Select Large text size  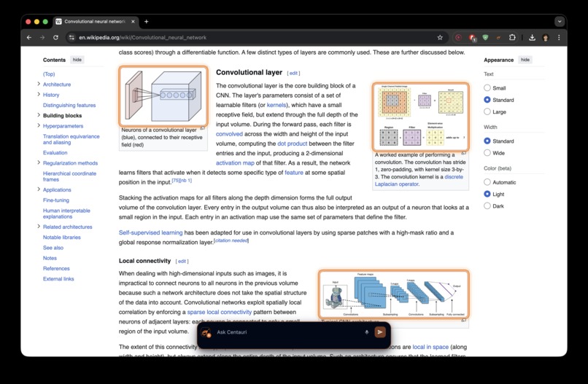coord(487,111)
